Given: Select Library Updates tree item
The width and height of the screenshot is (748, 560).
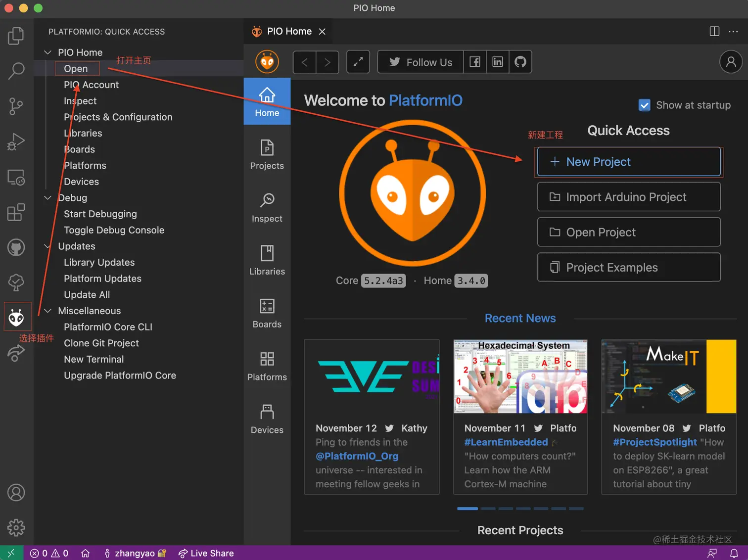Looking at the screenshot, I should [x=99, y=263].
